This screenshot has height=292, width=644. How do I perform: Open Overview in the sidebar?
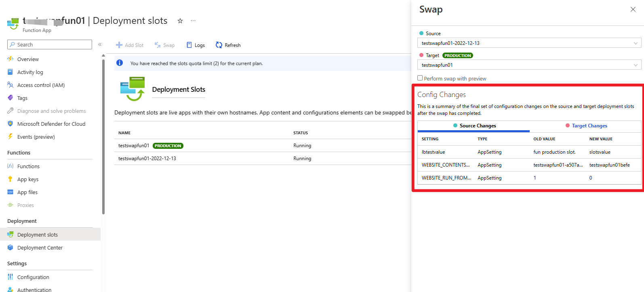pyautogui.click(x=28, y=59)
